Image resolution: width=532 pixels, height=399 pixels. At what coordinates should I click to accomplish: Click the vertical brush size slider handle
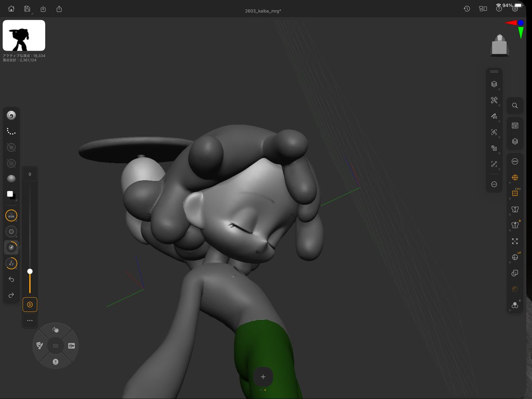coord(30,271)
